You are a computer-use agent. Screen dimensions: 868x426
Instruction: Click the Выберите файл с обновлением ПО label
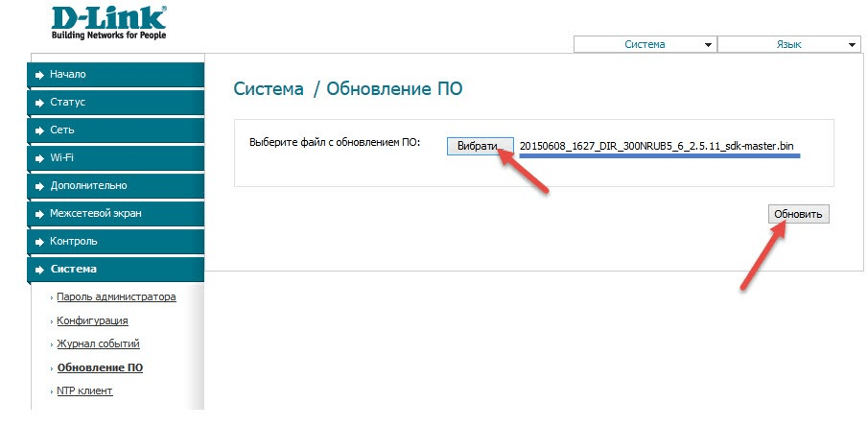pos(335,142)
